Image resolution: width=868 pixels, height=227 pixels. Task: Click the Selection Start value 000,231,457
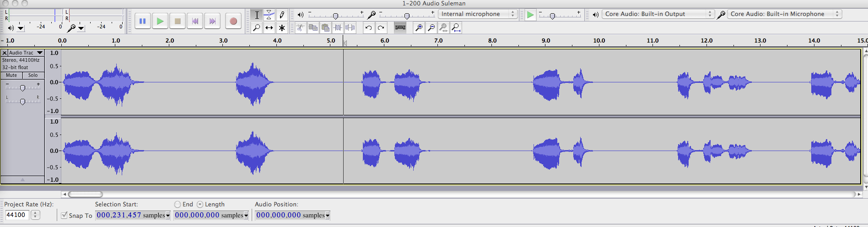(119, 215)
